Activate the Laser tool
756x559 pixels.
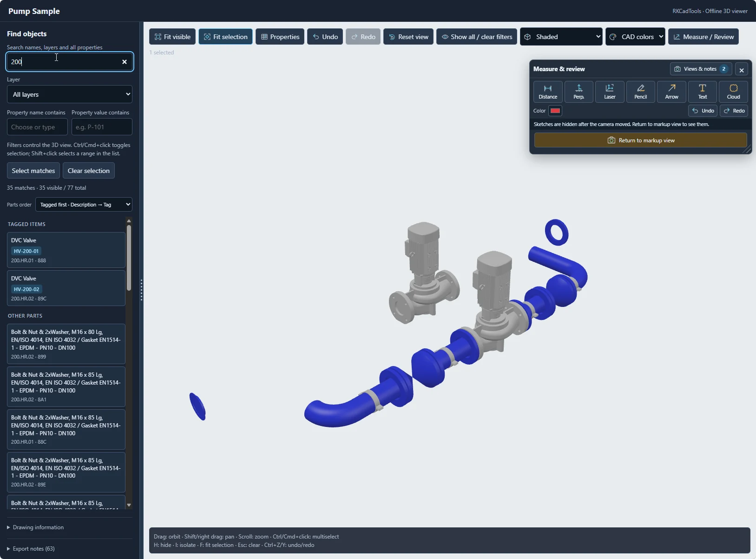point(610,92)
